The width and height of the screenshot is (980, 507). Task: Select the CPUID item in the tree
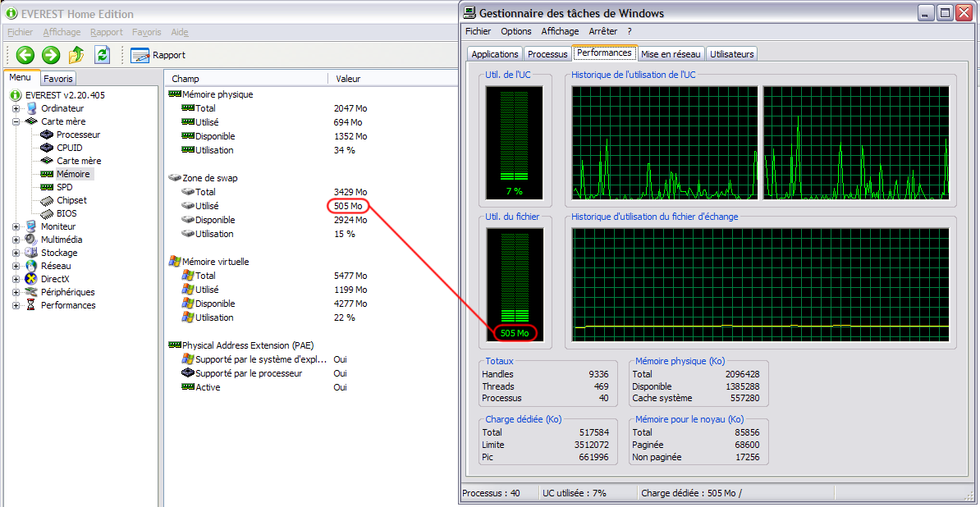pyautogui.click(x=69, y=148)
